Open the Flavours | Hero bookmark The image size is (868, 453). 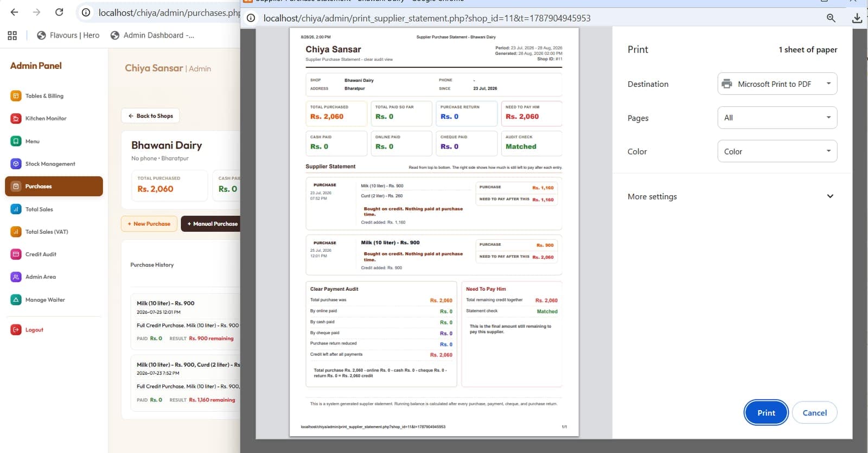click(x=68, y=35)
